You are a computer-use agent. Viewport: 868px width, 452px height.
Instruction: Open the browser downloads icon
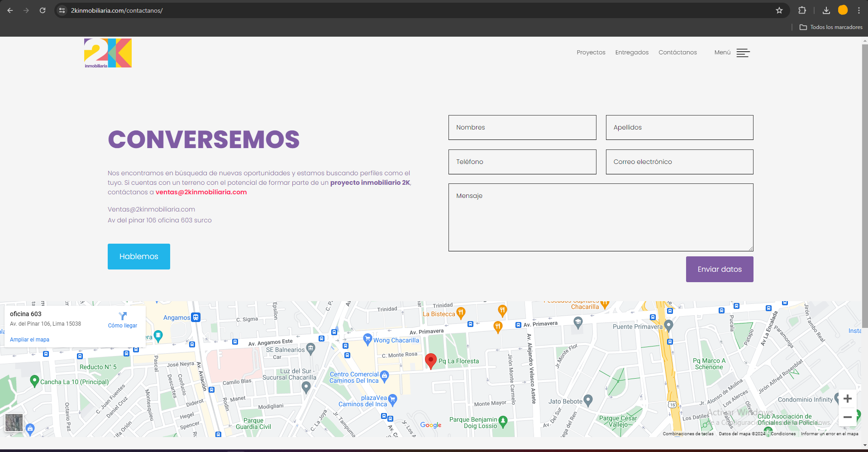[x=826, y=10]
